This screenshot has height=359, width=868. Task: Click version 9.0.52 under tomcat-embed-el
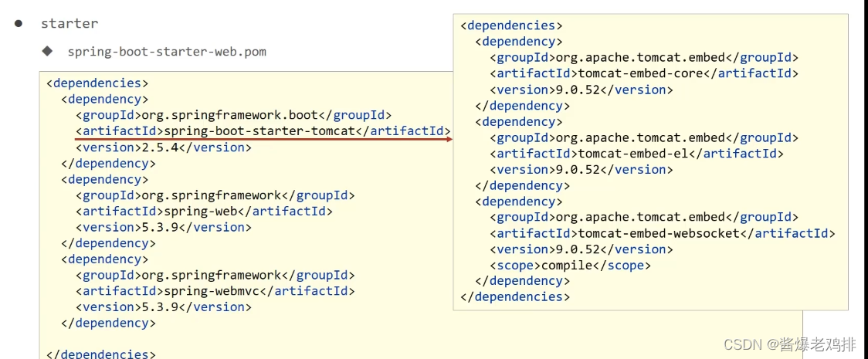point(581,169)
